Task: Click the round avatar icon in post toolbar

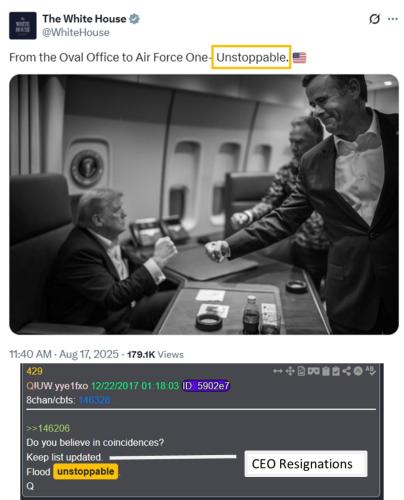Action: (x=358, y=371)
